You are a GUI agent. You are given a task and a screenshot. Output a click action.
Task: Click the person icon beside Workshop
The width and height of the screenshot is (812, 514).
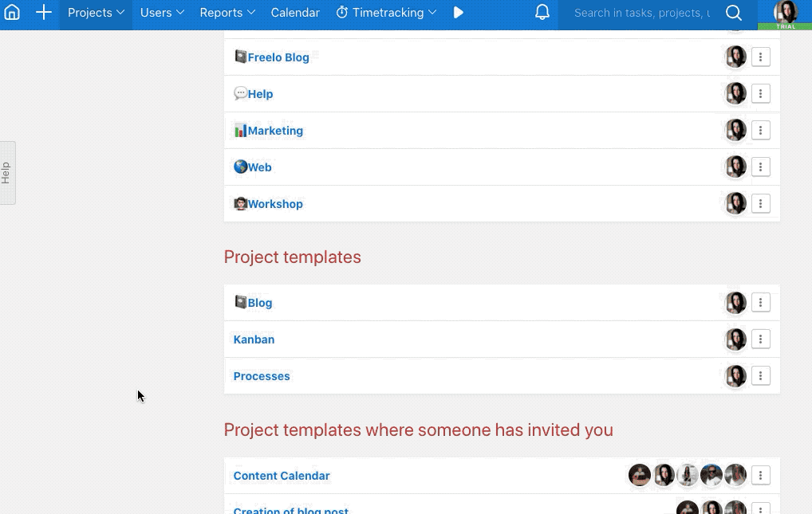[x=240, y=203]
